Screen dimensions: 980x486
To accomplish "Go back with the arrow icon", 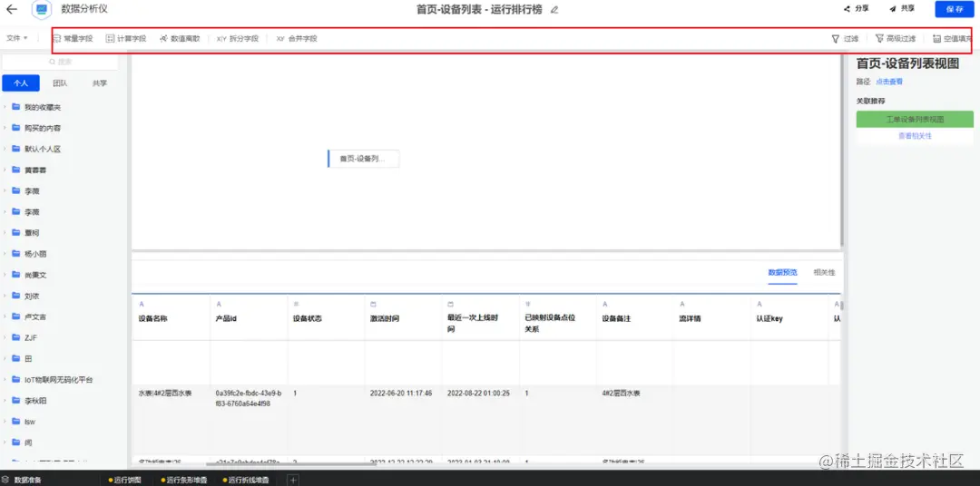I will click(11, 9).
